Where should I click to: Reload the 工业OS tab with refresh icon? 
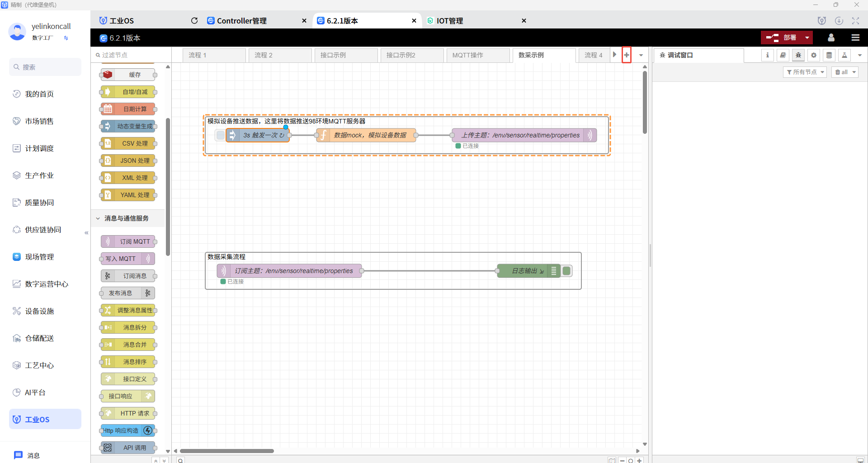coord(194,21)
